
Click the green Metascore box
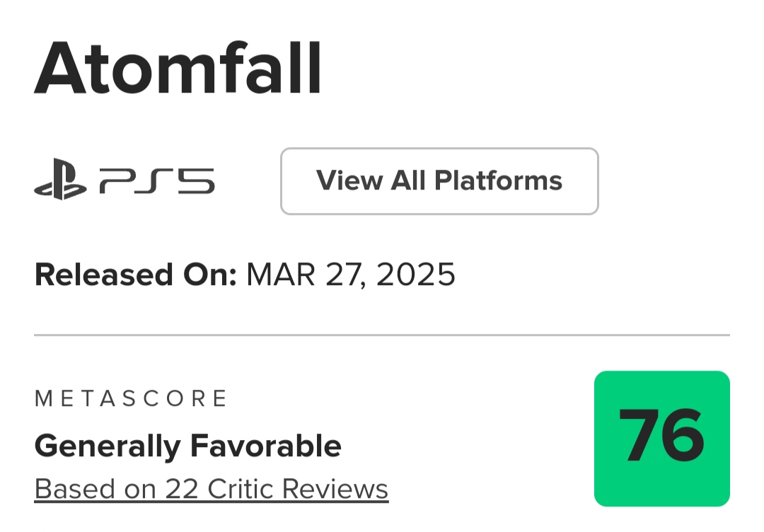pos(661,439)
